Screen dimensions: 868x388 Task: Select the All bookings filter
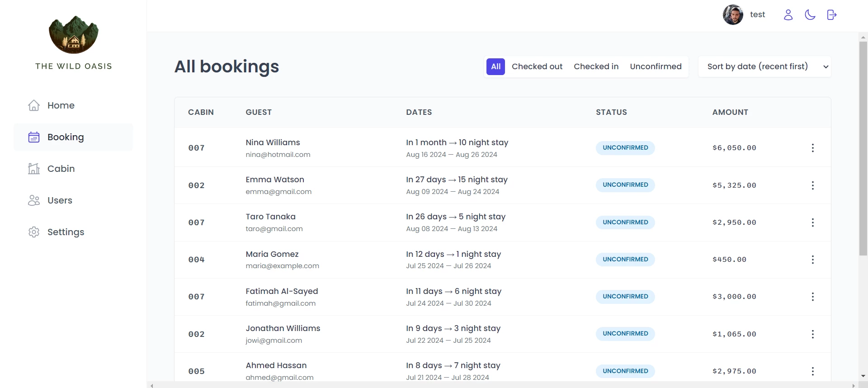point(495,66)
